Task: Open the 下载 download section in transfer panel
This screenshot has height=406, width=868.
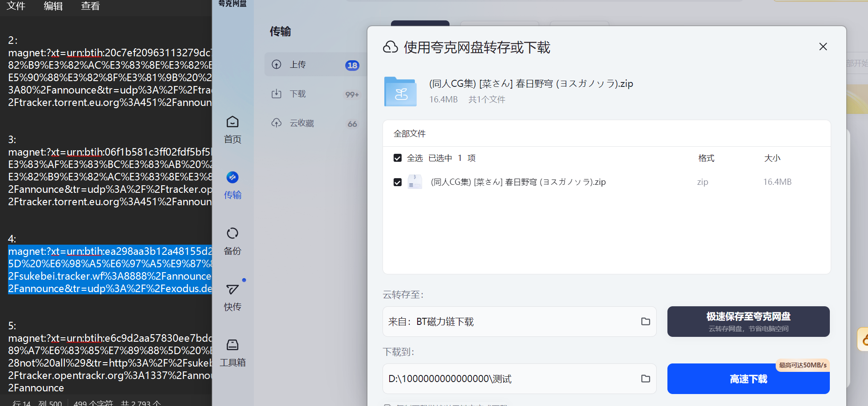Action: [x=297, y=94]
